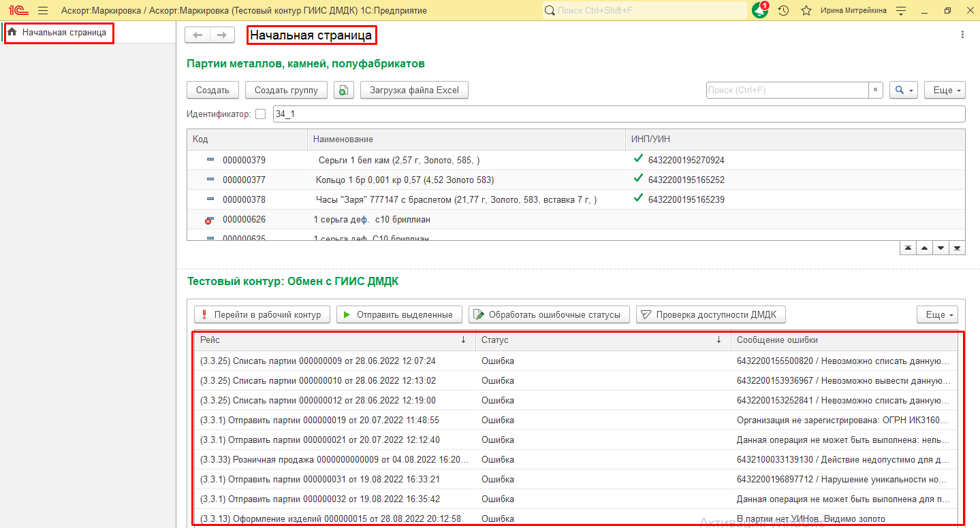Viewport: 980px width, 528px height.
Task: Click the green checkmark beside 6432200195270924
Action: (x=638, y=159)
